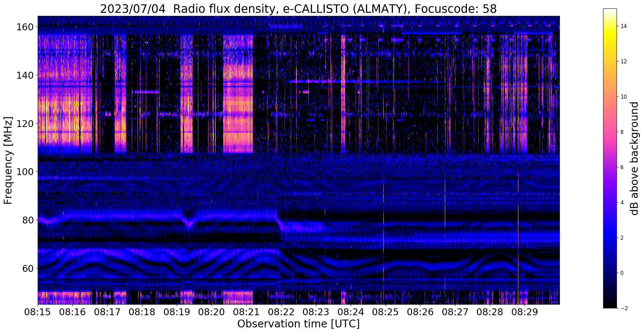Image resolution: width=644 pixels, height=333 pixels.
Task: Click the 08:20 time tick label
Action: (212, 312)
